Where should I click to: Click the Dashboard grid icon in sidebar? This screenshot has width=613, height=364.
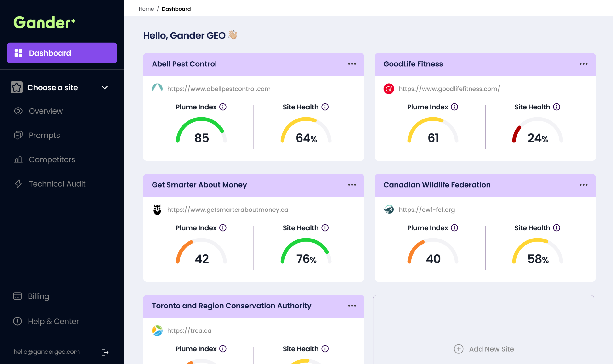(18, 53)
